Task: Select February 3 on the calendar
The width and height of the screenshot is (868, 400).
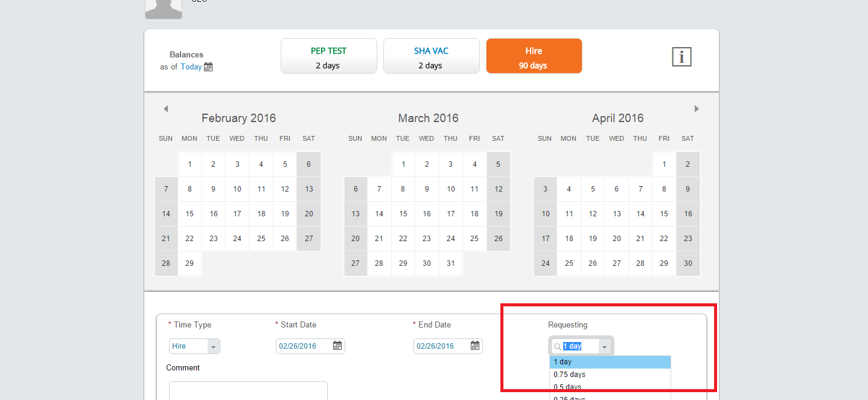Action: [237, 164]
